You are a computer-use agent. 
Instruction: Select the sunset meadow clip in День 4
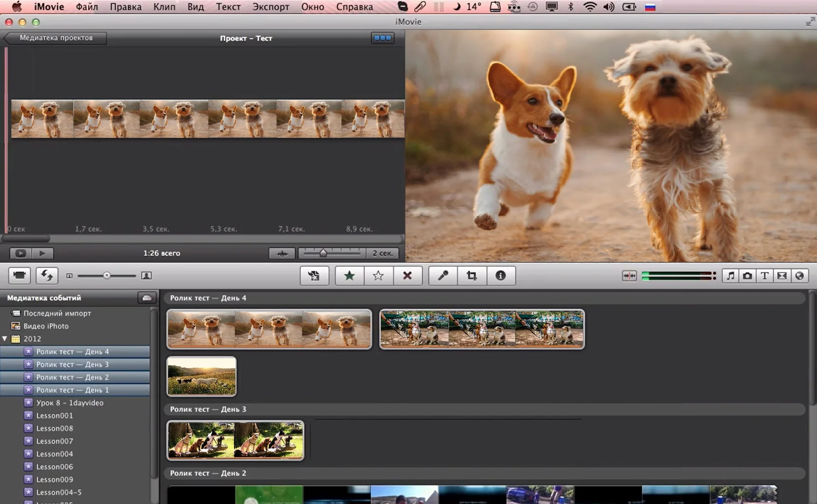point(201,376)
